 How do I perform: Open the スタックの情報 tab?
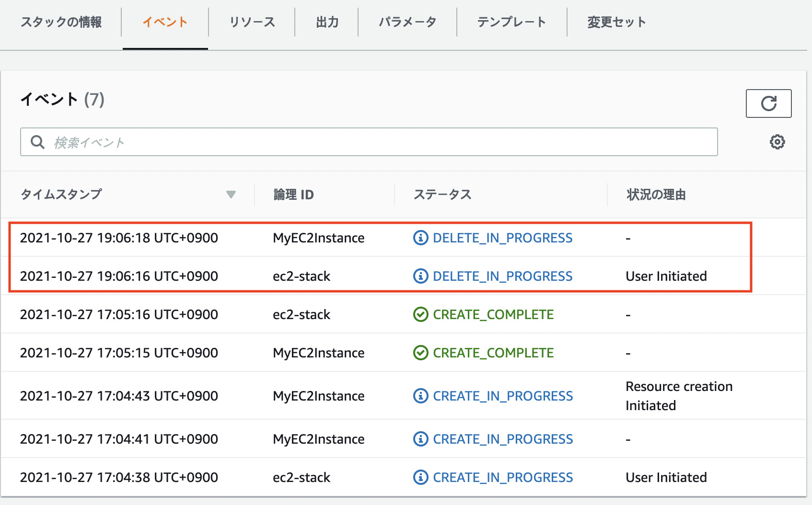coord(61,22)
